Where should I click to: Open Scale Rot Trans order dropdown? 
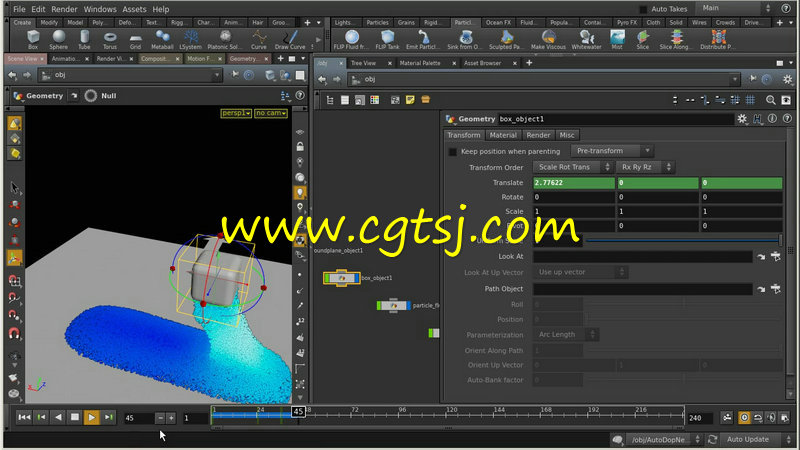pos(572,167)
